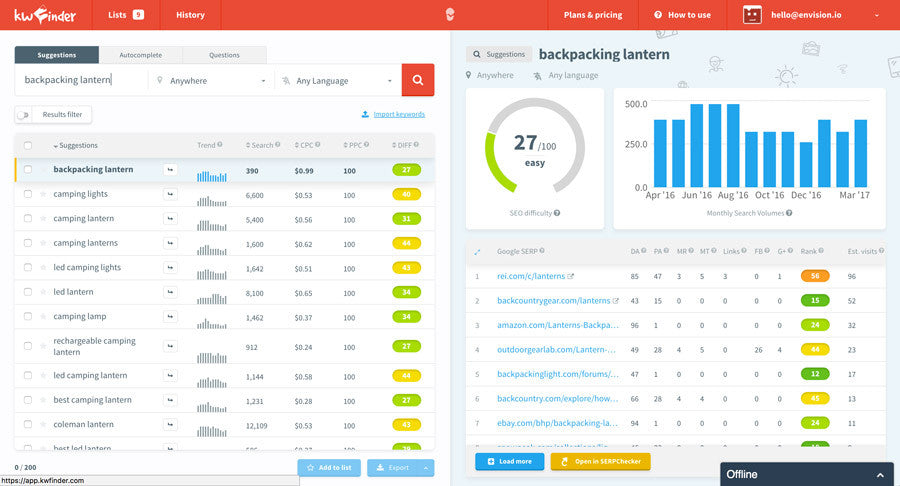Click arrow icon in coleman lantern row
Image resolution: width=900 pixels, height=486 pixels.
click(170, 425)
